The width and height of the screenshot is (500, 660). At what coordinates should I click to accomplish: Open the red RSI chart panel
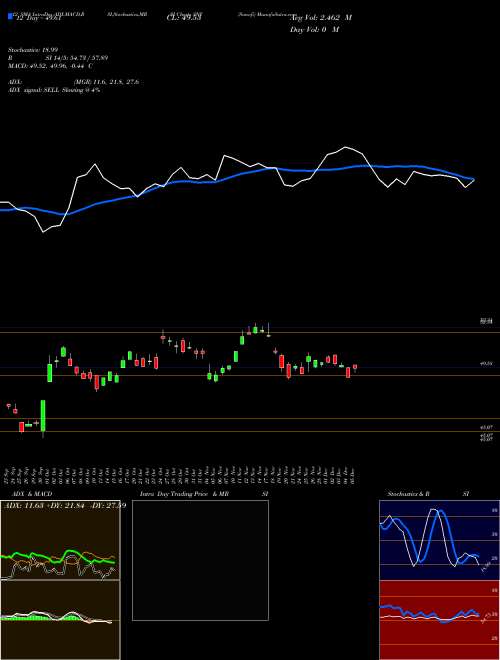(x=439, y=620)
